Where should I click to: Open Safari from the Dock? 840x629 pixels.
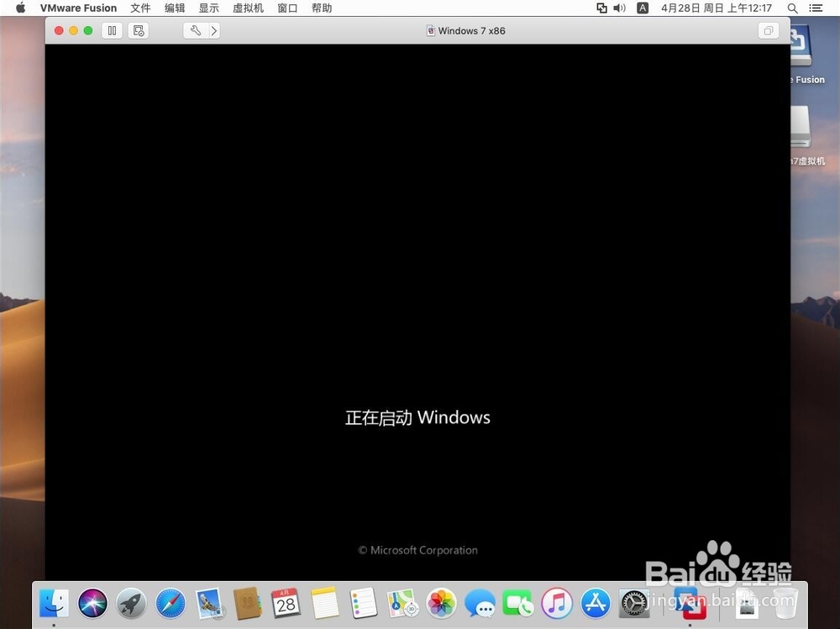point(171,603)
